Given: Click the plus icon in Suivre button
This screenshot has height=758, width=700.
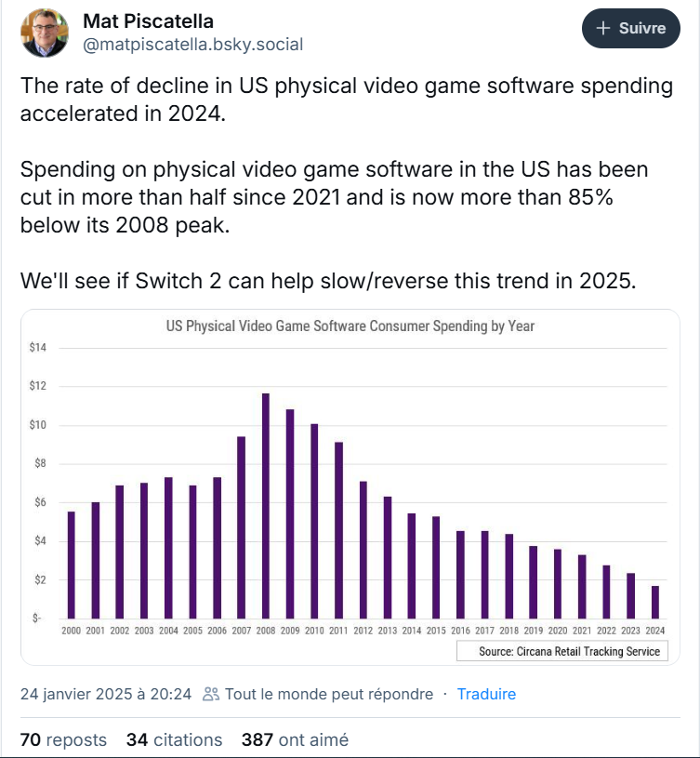Looking at the screenshot, I should pos(602,28).
